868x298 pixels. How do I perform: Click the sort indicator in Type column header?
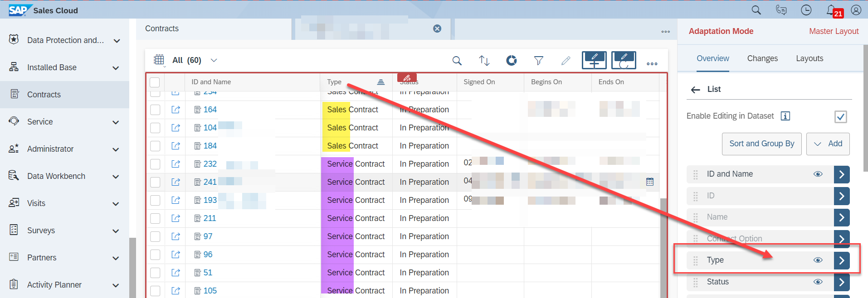pos(380,82)
